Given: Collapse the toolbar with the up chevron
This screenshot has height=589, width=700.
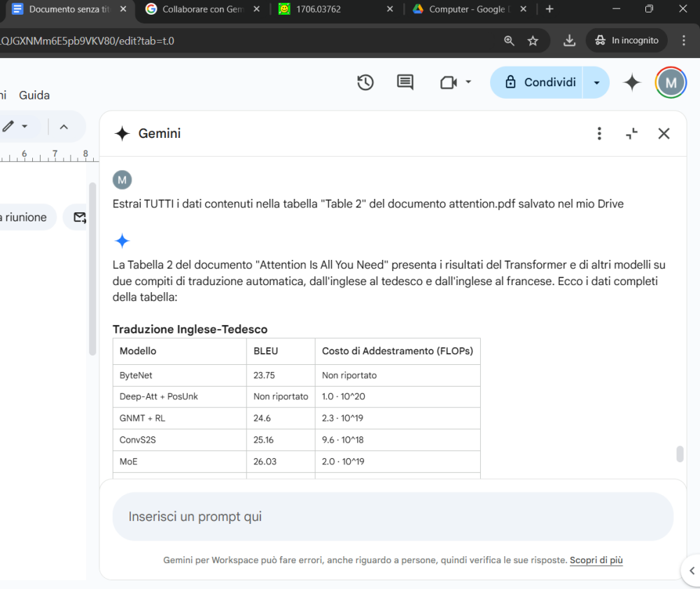Looking at the screenshot, I should tap(64, 127).
